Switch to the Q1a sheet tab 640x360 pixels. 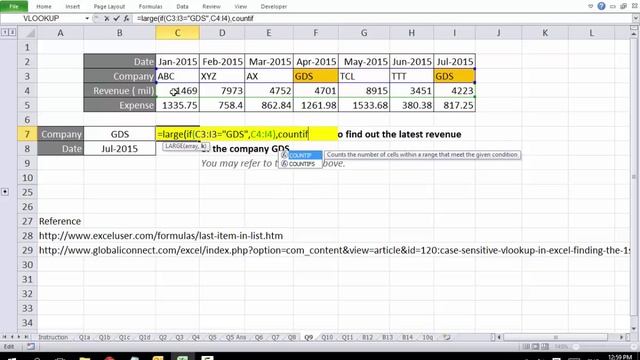(84, 337)
